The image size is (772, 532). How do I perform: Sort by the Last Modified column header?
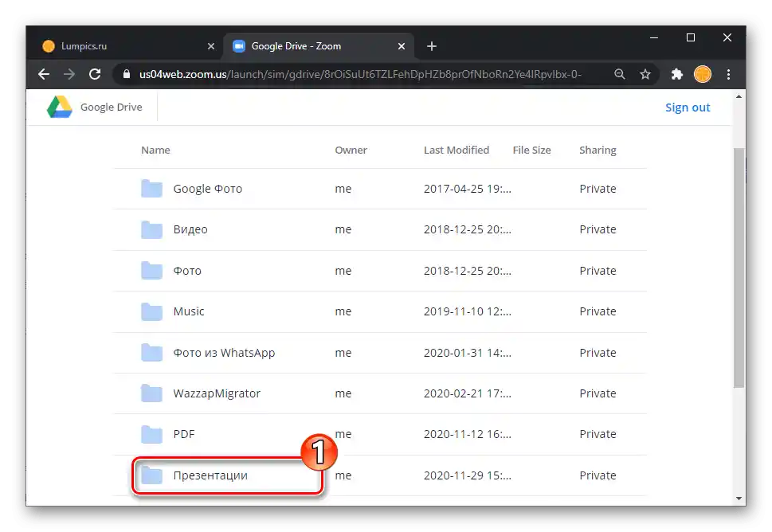tap(457, 150)
